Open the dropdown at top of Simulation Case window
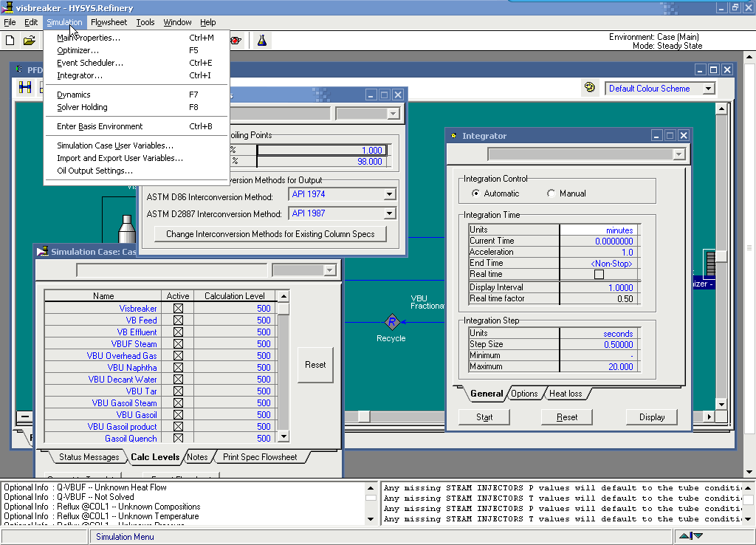This screenshot has width=756, height=545. [x=330, y=270]
